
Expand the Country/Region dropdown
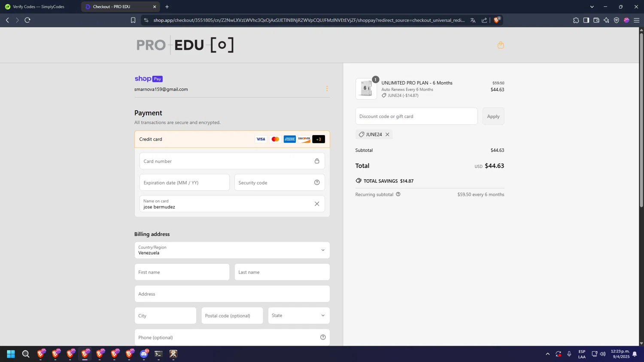(x=232, y=250)
